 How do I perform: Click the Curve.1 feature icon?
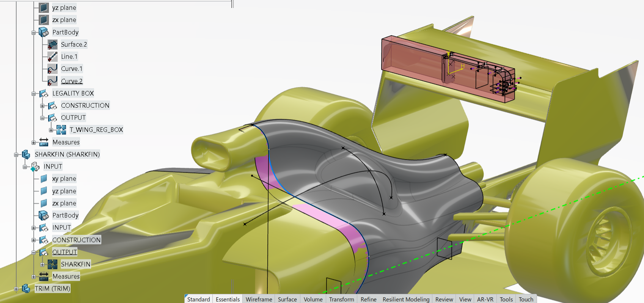[52, 69]
